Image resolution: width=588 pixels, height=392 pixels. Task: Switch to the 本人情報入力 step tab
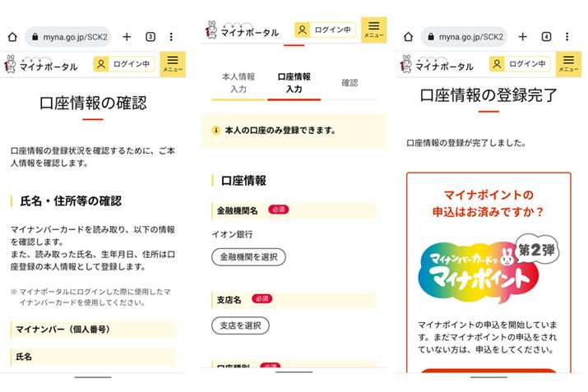tap(238, 83)
